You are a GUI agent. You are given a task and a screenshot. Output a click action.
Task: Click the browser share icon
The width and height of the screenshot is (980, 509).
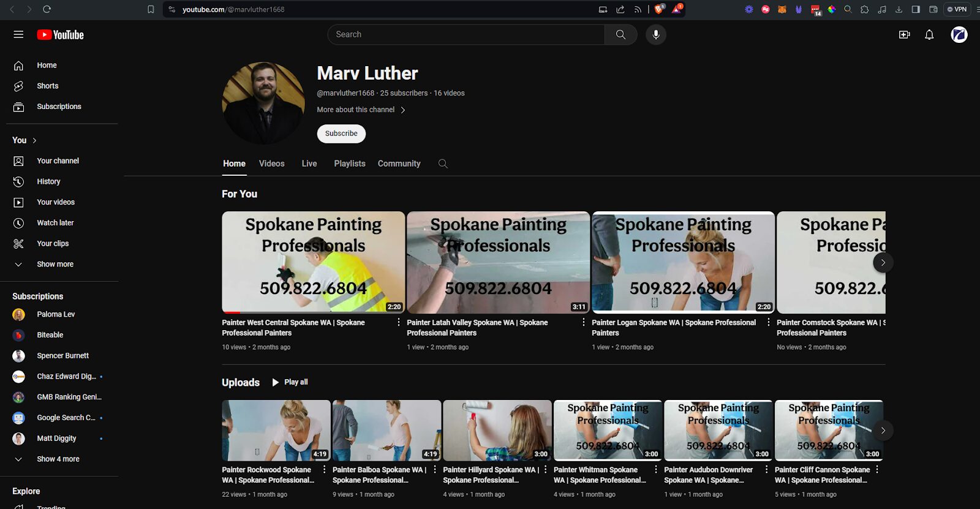(620, 9)
